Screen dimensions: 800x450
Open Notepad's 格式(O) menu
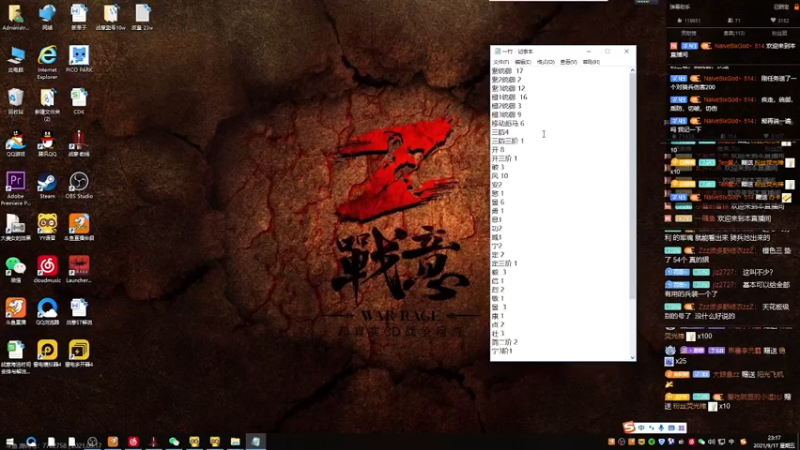pyautogui.click(x=545, y=62)
